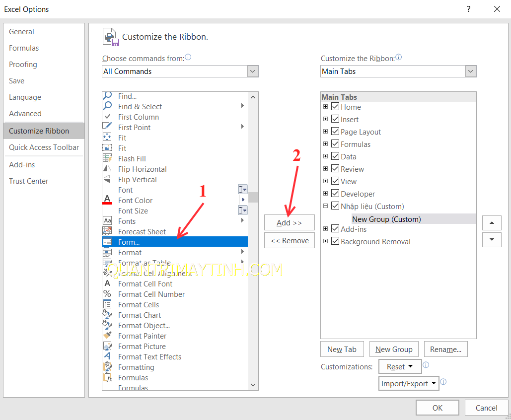Click the Flip Horizontal icon
511x420 pixels.
tap(107, 168)
